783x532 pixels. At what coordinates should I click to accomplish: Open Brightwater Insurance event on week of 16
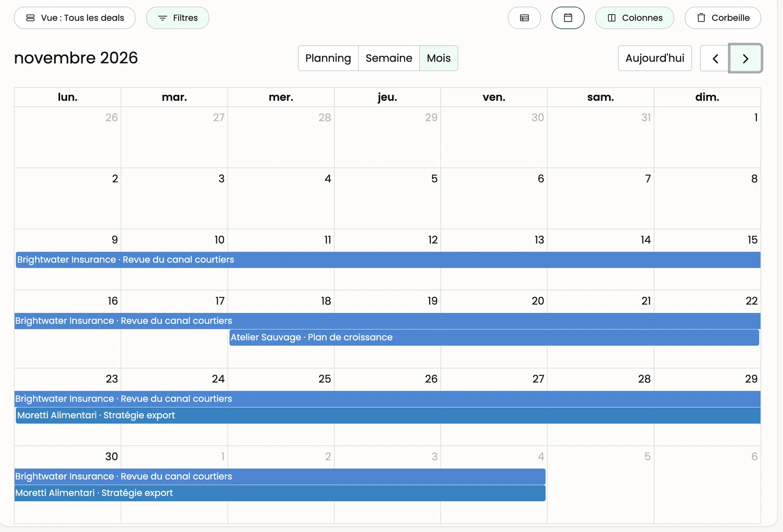pyautogui.click(x=387, y=321)
